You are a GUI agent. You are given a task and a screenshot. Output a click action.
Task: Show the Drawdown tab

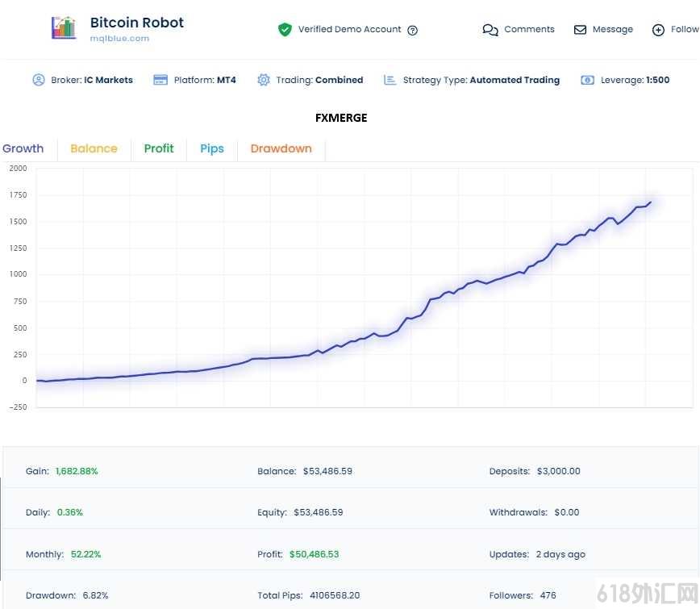[281, 148]
